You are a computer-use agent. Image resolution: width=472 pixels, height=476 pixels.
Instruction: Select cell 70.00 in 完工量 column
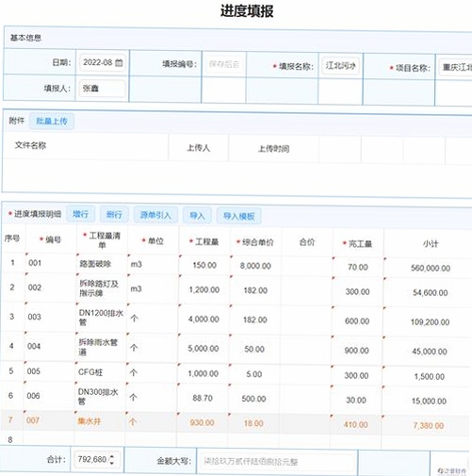coord(358,267)
